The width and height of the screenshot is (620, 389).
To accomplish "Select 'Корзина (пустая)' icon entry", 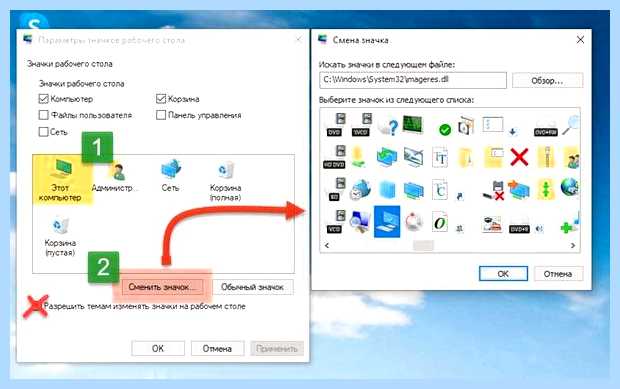I will click(x=60, y=236).
